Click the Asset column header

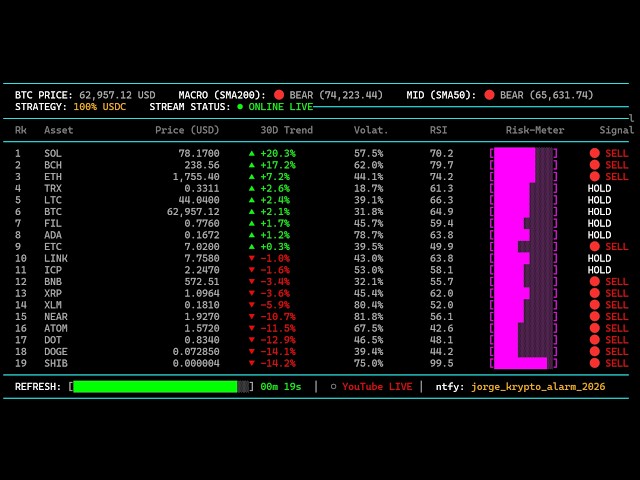pos(59,130)
